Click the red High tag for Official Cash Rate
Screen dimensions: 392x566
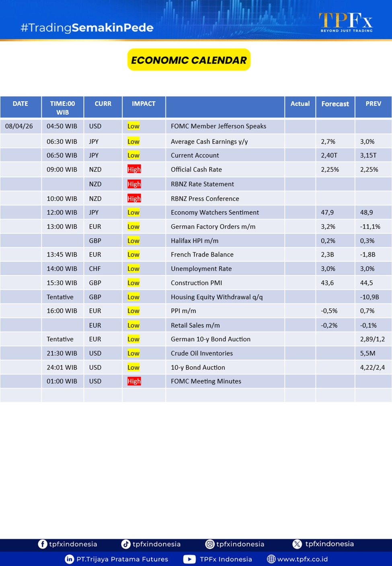click(x=134, y=169)
